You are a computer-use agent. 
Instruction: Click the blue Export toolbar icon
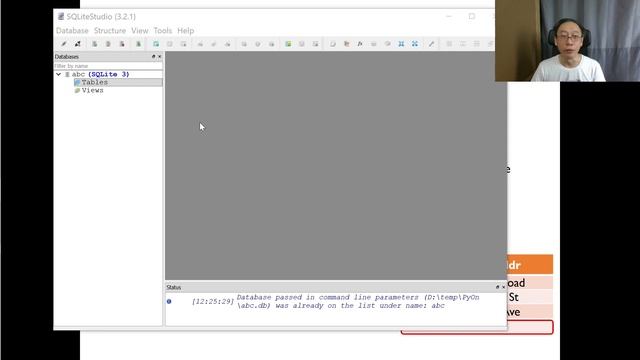click(x=415, y=44)
